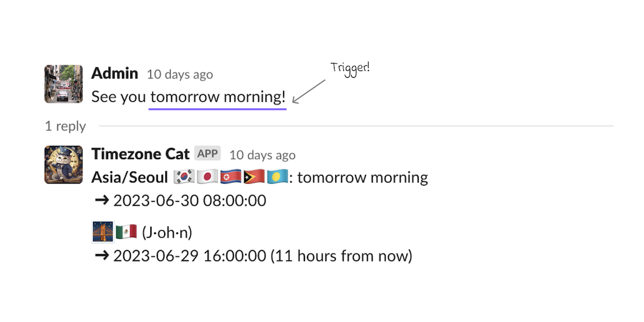
Task: Click the North Korea flag emoji
Action: pyautogui.click(x=231, y=178)
